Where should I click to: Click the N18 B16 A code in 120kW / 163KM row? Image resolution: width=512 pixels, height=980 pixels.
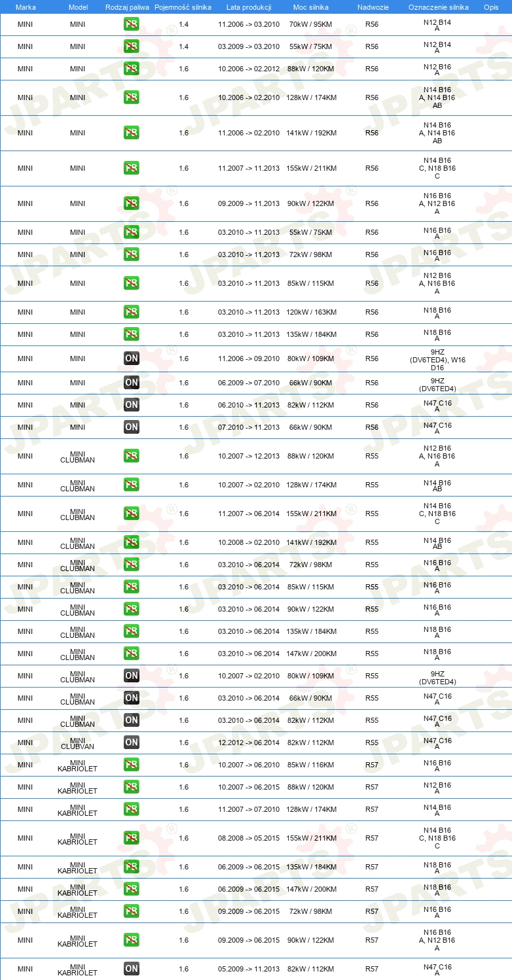[x=437, y=313]
